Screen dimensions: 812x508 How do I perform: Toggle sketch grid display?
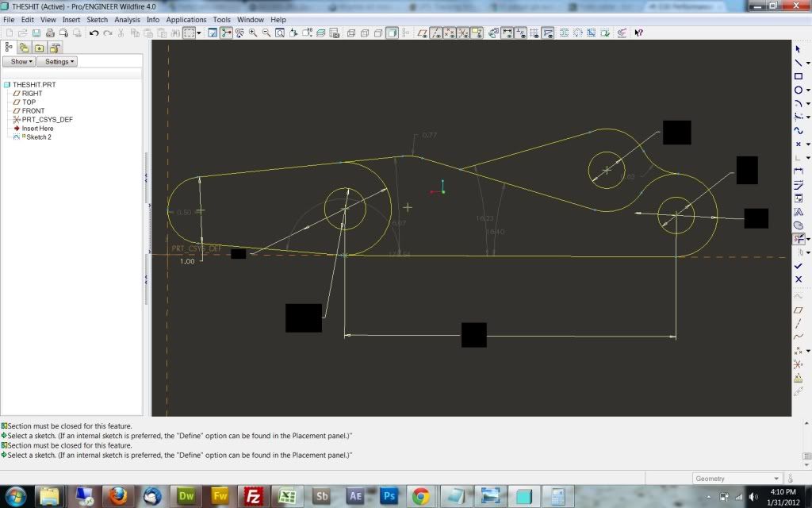tap(534, 33)
